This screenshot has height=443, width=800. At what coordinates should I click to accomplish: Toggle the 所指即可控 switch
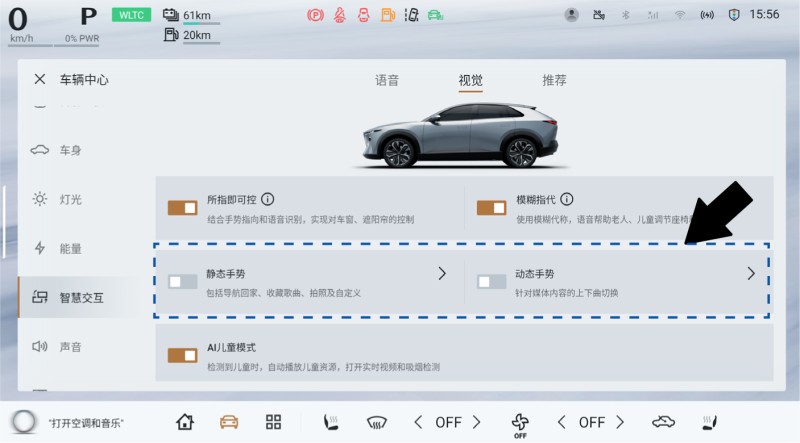[183, 208]
